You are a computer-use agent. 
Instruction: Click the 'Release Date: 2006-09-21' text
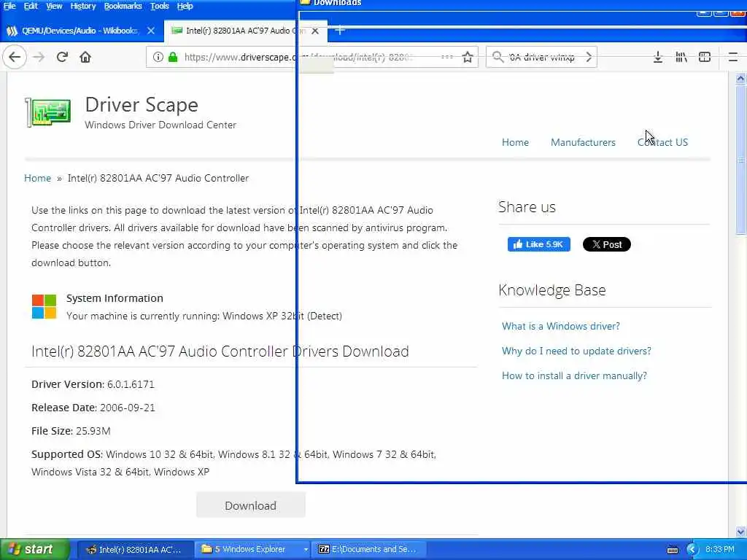[93, 408]
